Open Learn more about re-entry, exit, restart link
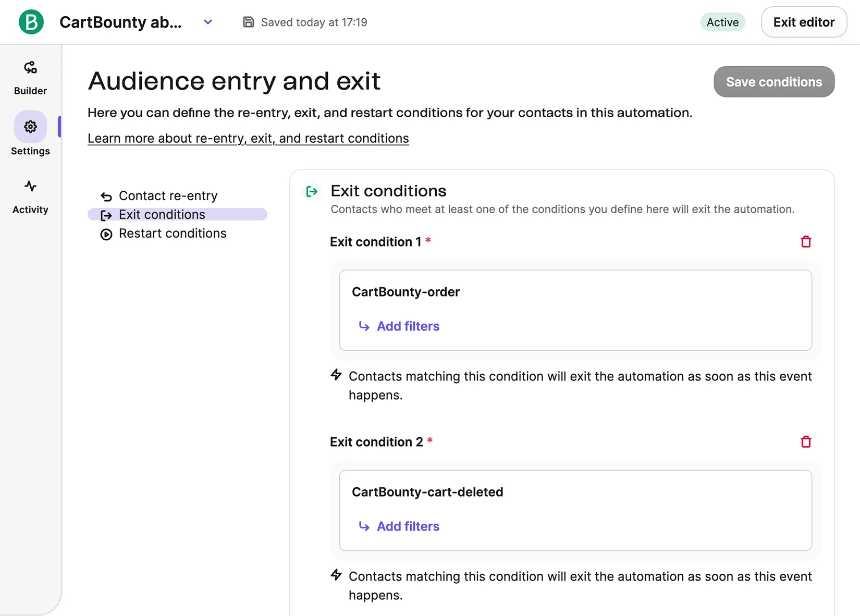Screen dimensions: 860x616 (x=248, y=138)
